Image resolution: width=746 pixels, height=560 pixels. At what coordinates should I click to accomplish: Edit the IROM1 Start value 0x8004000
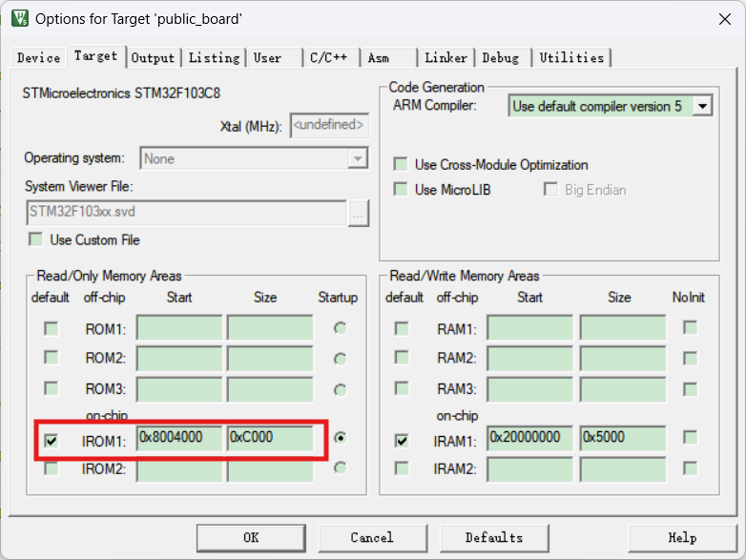click(x=179, y=438)
